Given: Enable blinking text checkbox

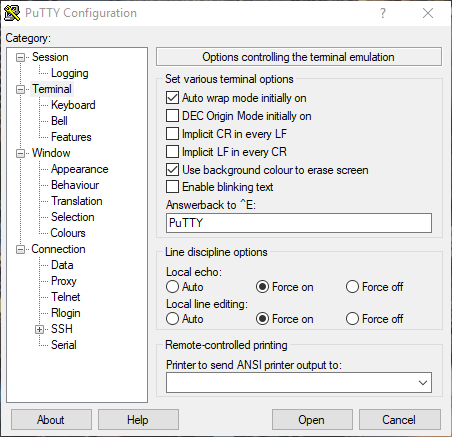Looking at the screenshot, I should 172,187.
